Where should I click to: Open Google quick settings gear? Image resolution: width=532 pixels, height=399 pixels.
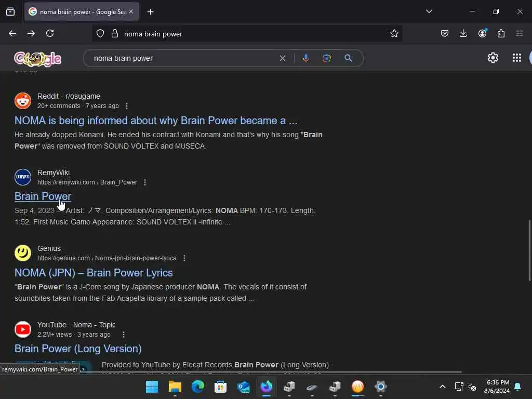[x=493, y=58]
